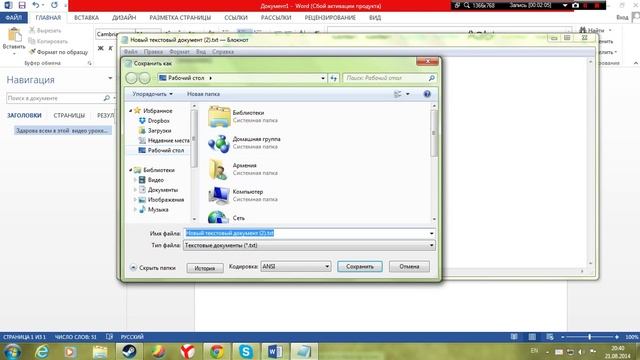
Task: Click the Новая папка button
Action: point(203,94)
